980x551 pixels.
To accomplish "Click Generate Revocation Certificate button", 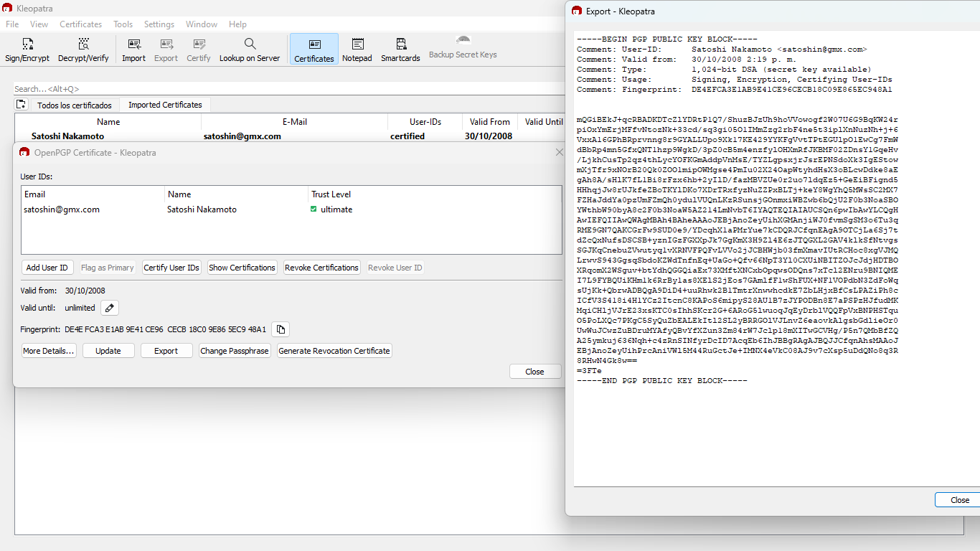I will point(334,351).
